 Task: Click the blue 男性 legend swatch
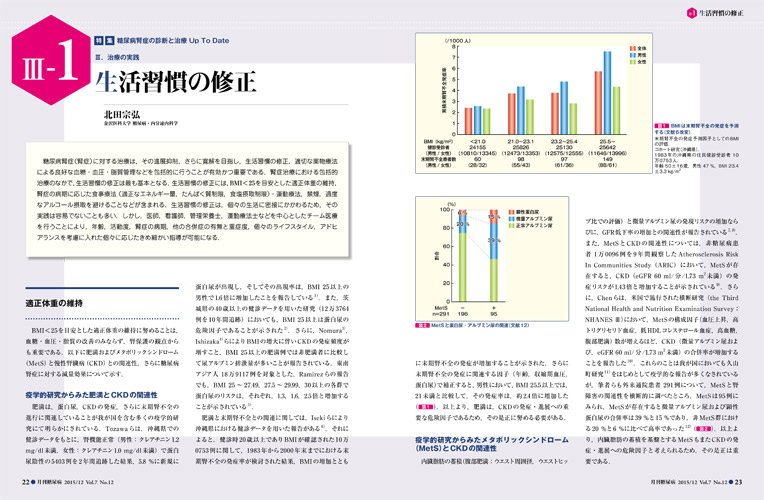coord(632,55)
